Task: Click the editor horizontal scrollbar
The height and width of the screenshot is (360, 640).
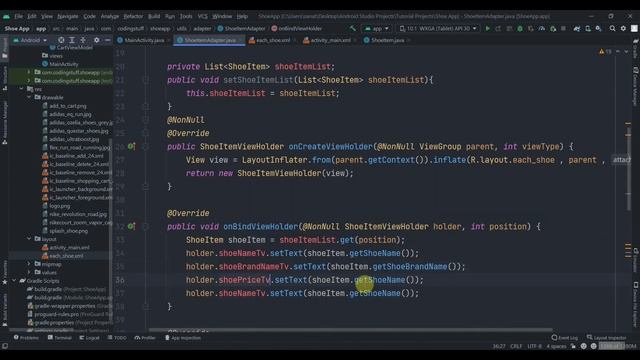Action: [x=350, y=330]
